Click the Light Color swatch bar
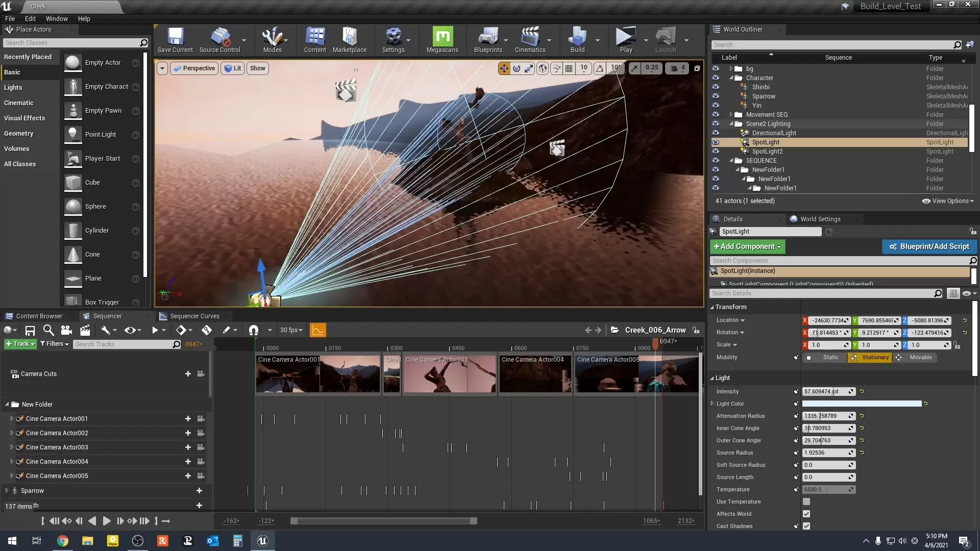This screenshot has height=551, width=980. 862,404
